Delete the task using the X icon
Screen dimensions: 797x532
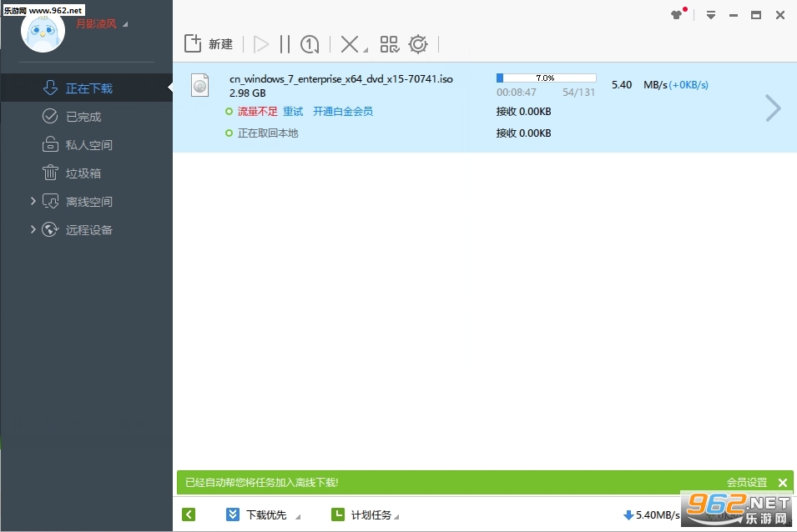click(349, 44)
